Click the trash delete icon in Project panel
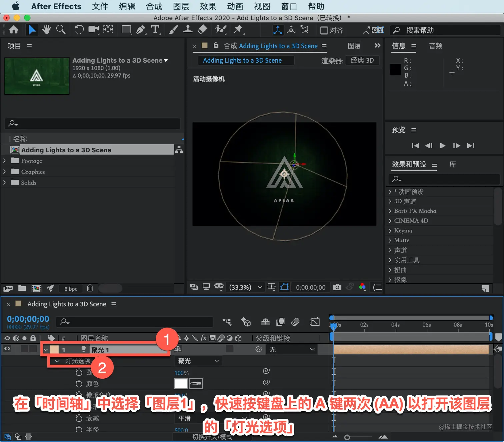The image size is (504, 442). coord(90,288)
